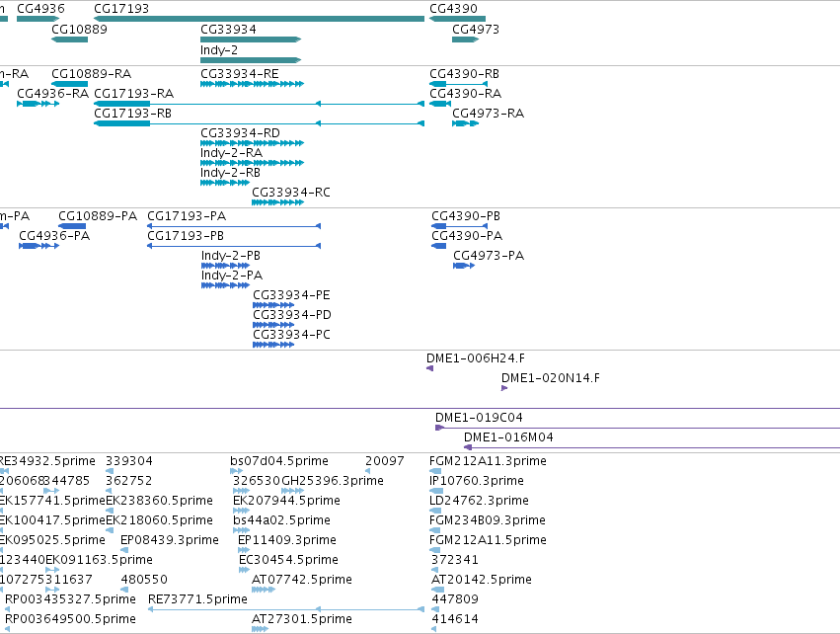Select protein CG10889-PA

tap(98, 216)
